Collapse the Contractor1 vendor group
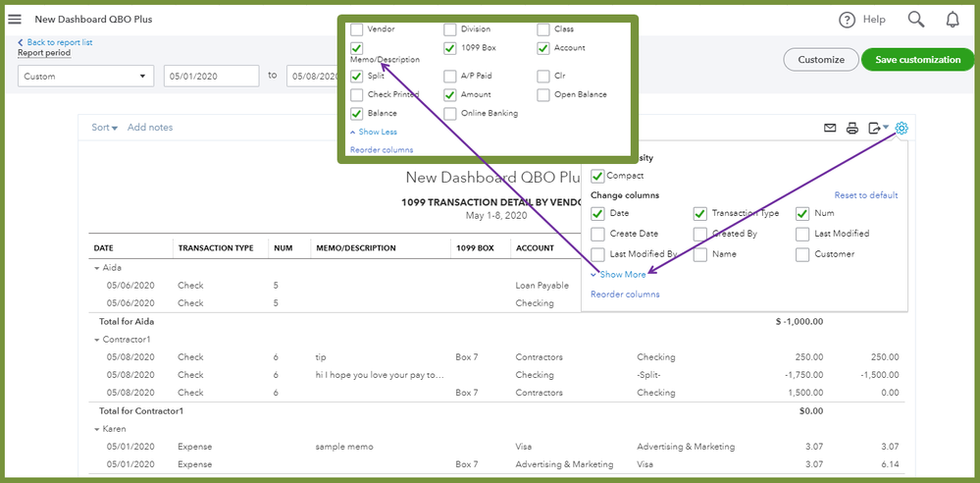Image resolution: width=980 pixels, height=483 pixels. pos(97,340)
